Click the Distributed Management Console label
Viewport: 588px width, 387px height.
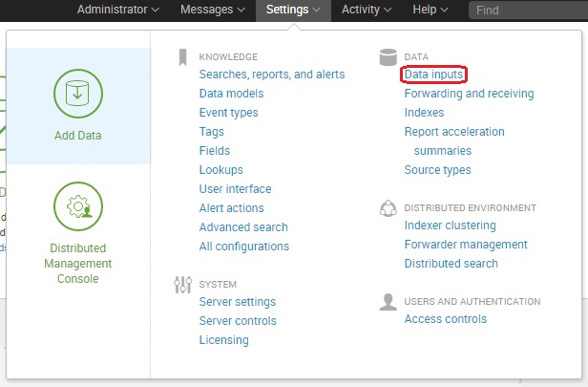tap(78, 264)
